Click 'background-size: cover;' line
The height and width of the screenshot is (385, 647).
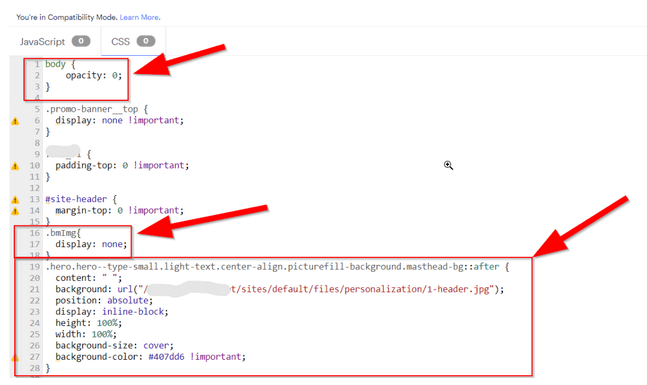point(114,345)
